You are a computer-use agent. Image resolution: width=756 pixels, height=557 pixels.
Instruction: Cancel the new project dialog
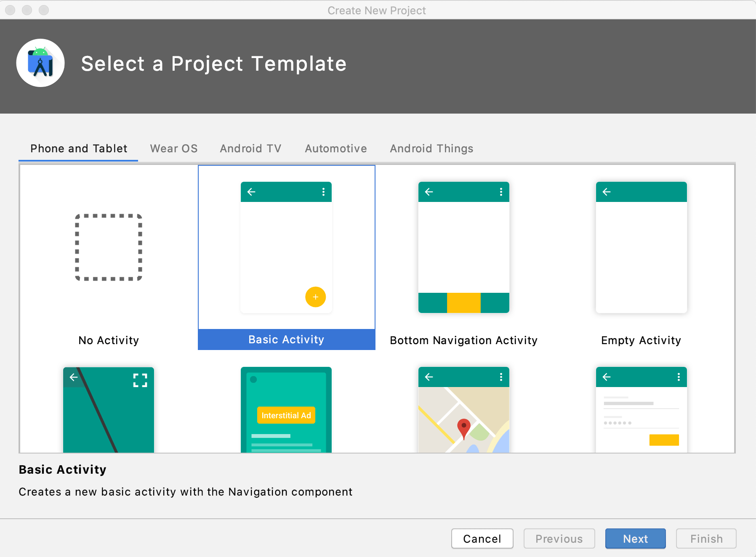pos(482,538)
